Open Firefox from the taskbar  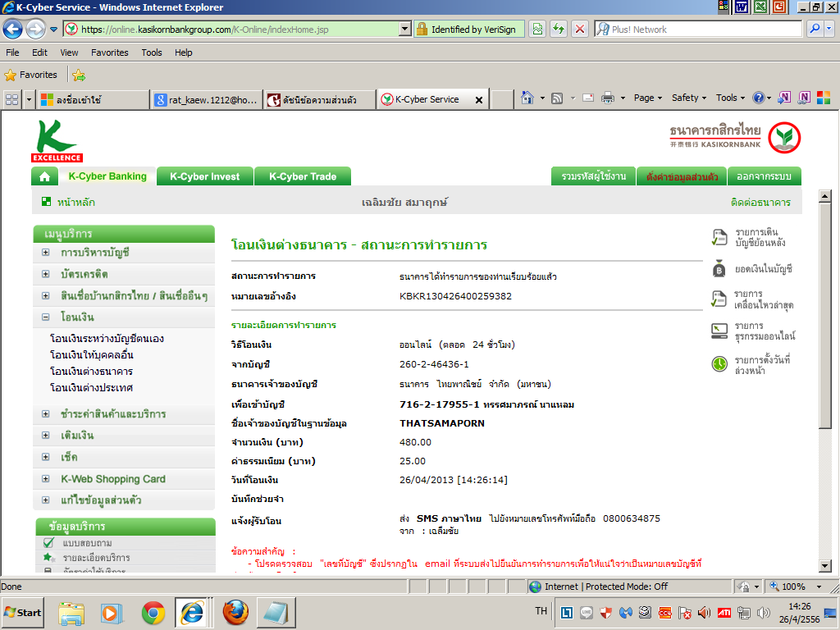coord(235,613)
